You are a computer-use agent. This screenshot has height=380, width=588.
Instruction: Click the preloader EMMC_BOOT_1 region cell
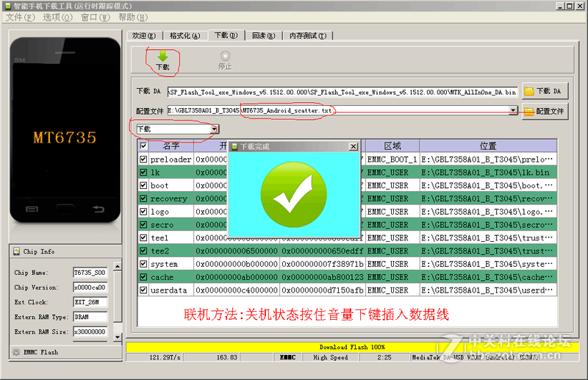(x=392, y=159)
